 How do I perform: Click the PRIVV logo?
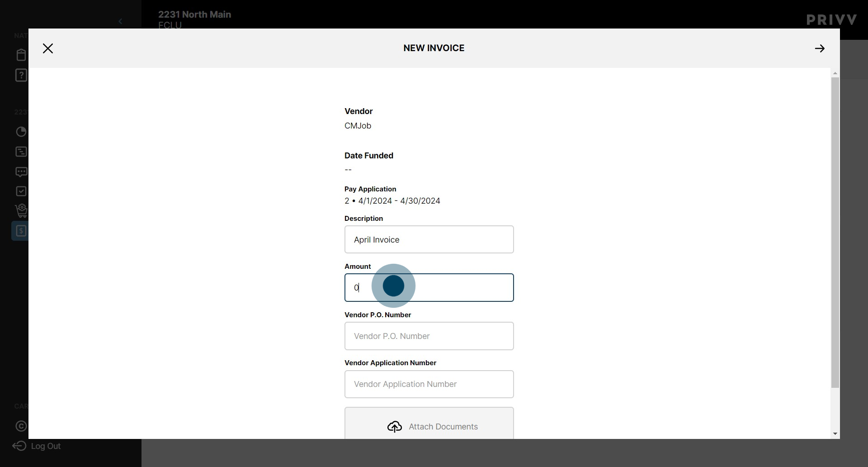[x=831, y=20]
